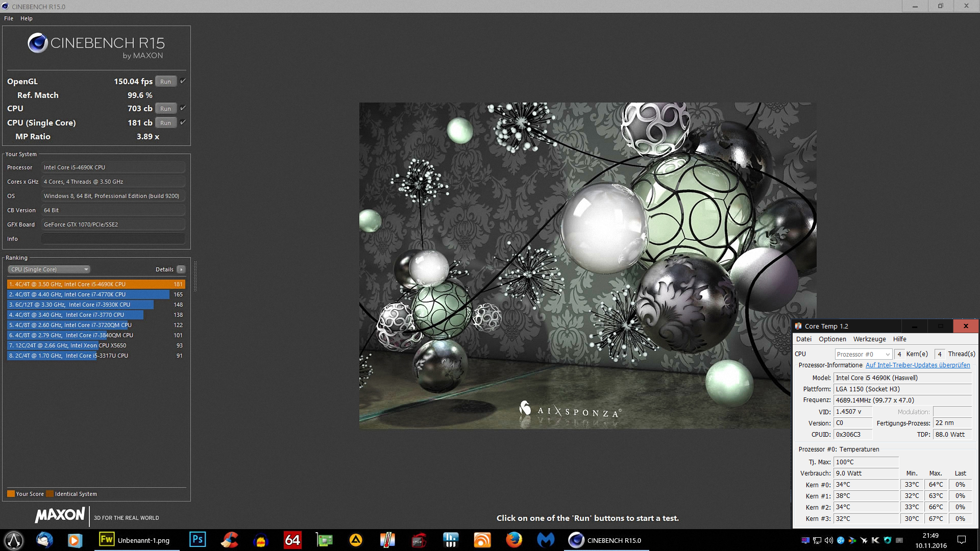This screenshot has width=980, height=551.
Task: Click the Intel-Treiber-Updates überprüfen link
Action: pyautogui.click(x=917, y=365)
